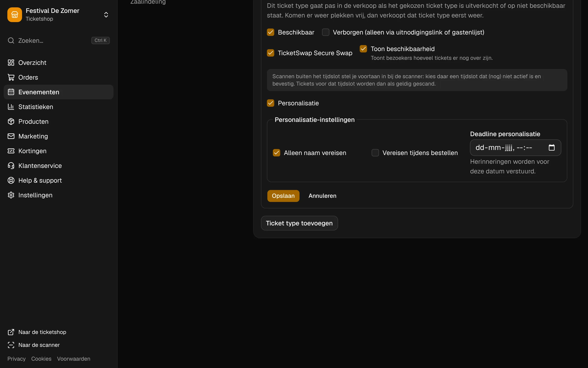Click the search magnifier icon
Viewport: 588px width, 368px height.
11,40
